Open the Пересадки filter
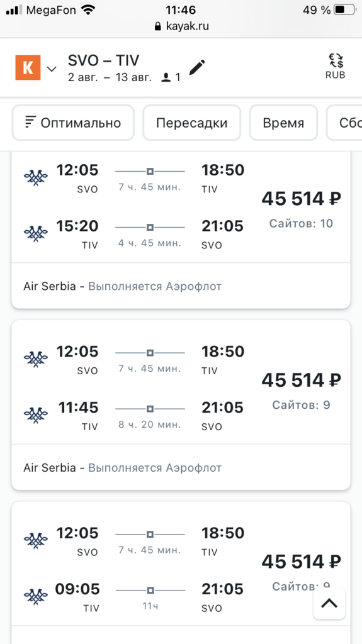Image resolution: width=362 pixels, height=644 pixels. coord(191,123)
